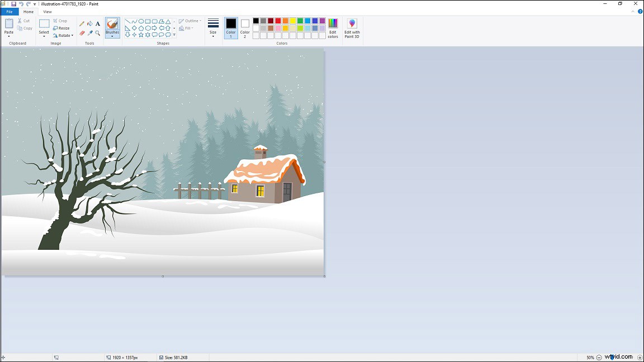Switch to the View tab
644x362 pixels.
point(48,12)
